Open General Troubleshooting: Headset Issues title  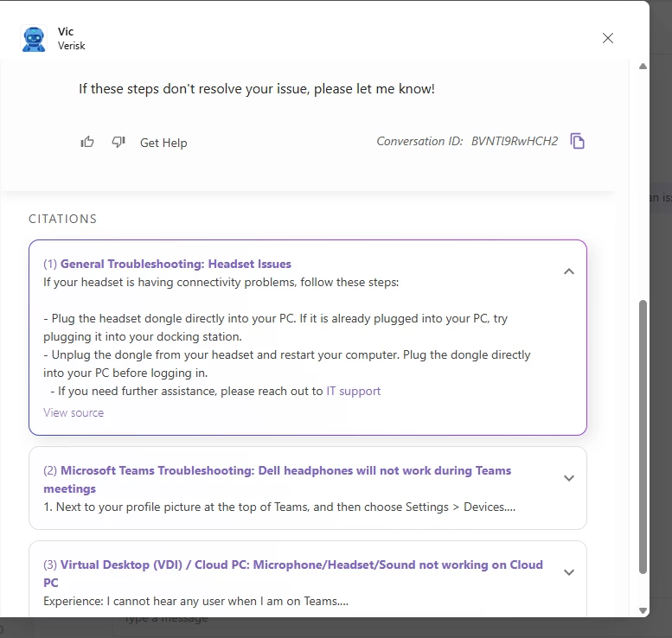pyautogui.click(x=176, y=264)
